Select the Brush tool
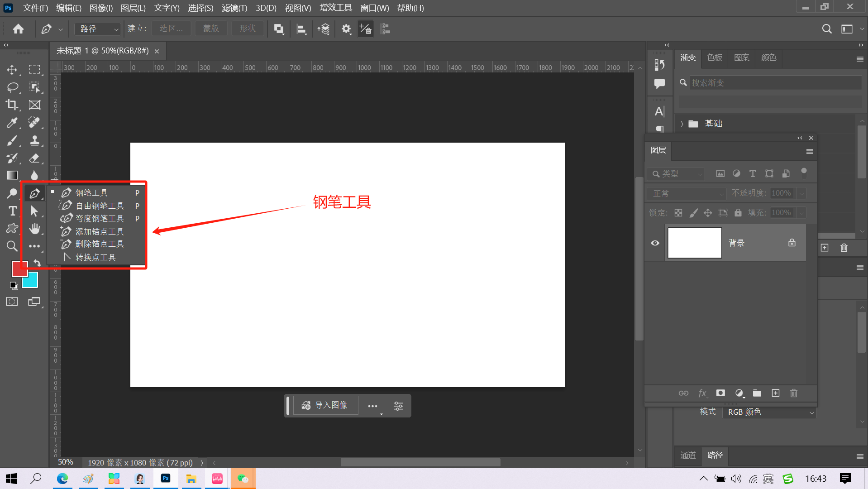The height and width of the screenshot is (489, 868). pyautogui.click(x=12, y=140)
